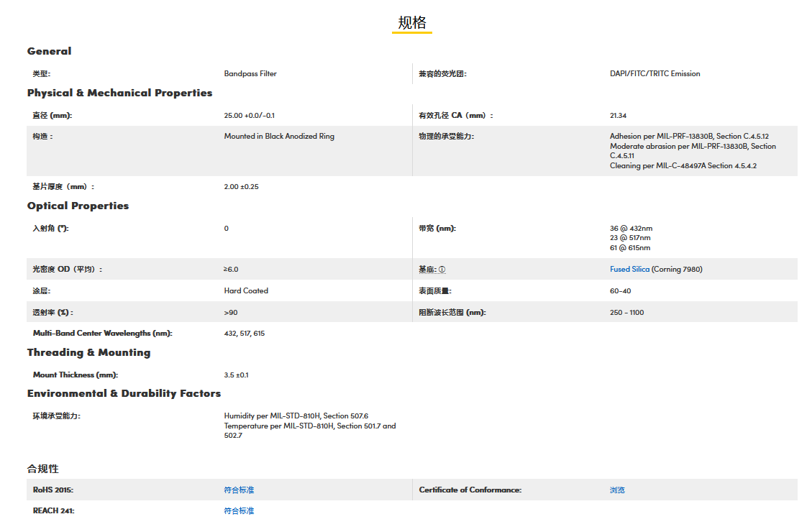Screen dimensions: 807x532
Task: Click the Hard Coated value
Action: coord(246,290)
